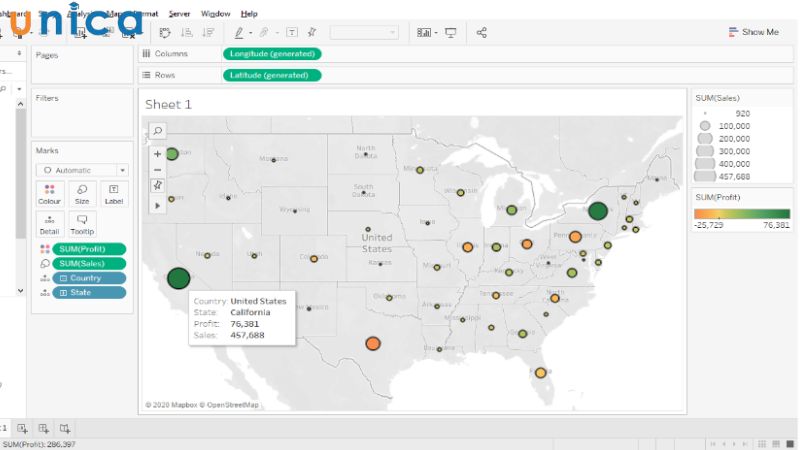Screen dimensions: 800x450
Task: Click the share icon in toolbar
Action: [x=481, y=33]
